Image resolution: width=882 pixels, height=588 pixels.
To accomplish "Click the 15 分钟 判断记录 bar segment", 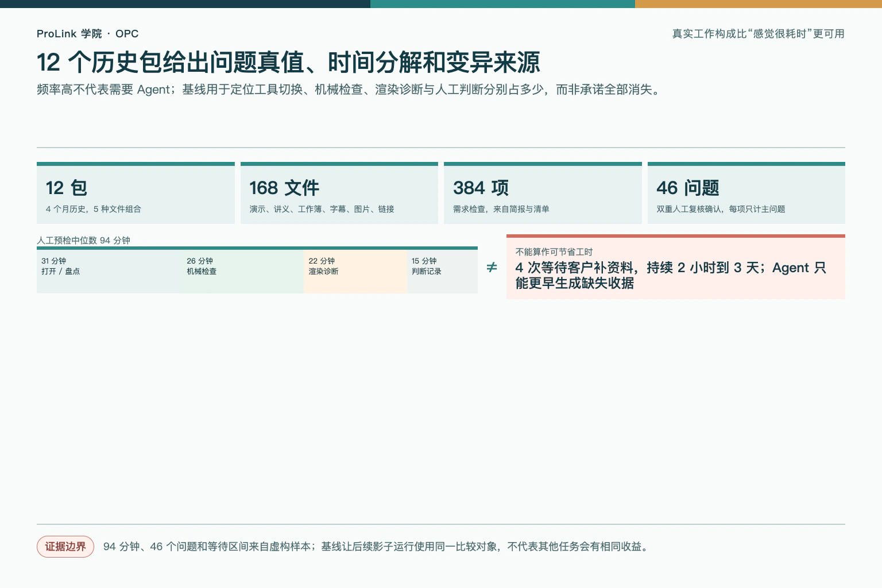I will (x=442, y=272).
